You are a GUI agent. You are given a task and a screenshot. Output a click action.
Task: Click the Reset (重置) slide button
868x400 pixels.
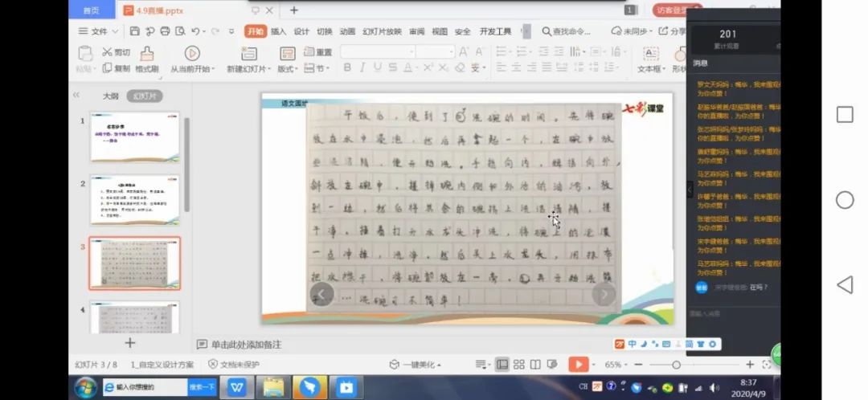(x=318, y=52)
